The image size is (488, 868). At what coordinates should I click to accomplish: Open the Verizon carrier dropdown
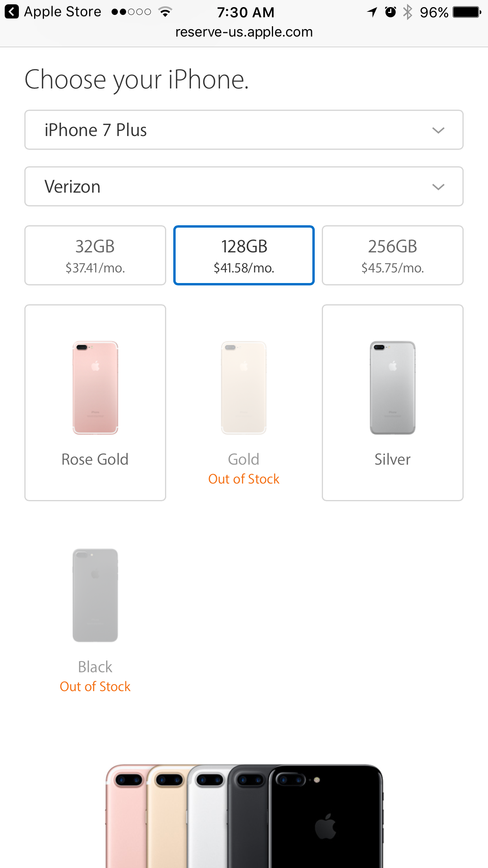[244, 186]
